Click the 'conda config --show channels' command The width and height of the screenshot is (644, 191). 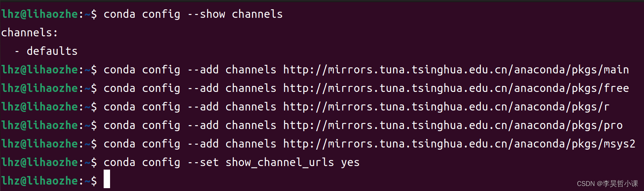[193, 14]
